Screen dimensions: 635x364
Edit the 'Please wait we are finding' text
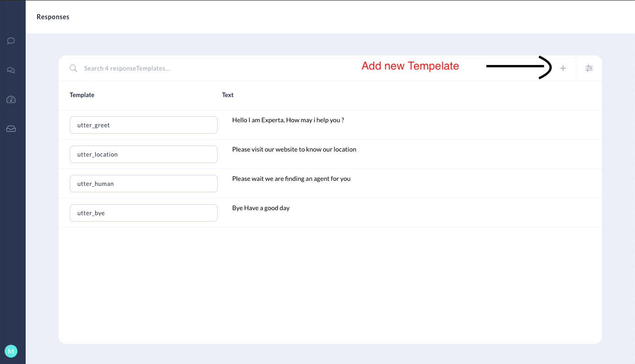point(291,179)
